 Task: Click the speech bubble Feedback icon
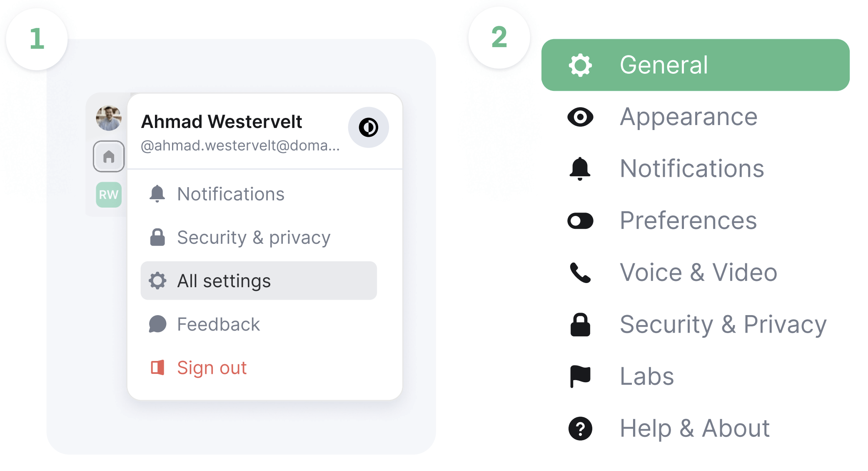[x=157, y=324]
